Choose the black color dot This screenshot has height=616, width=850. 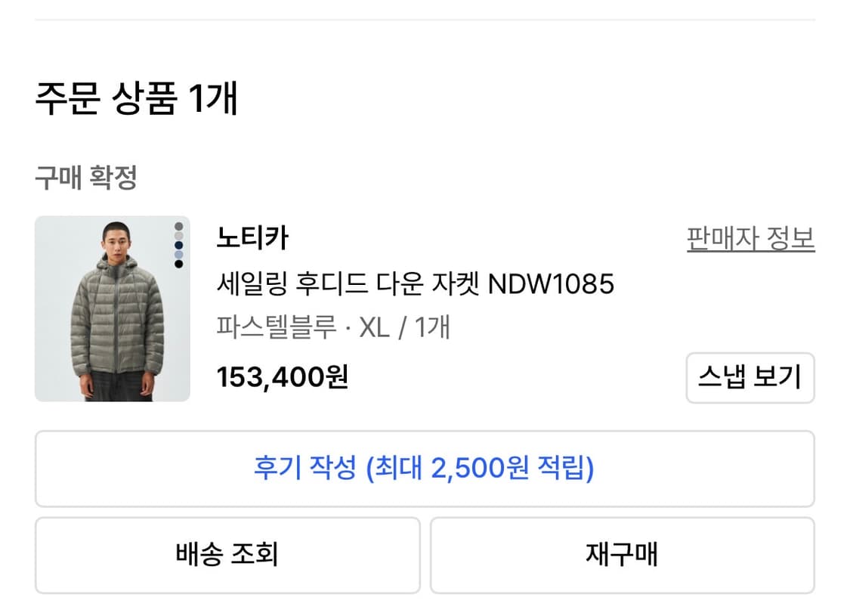[x=178, y=264]
